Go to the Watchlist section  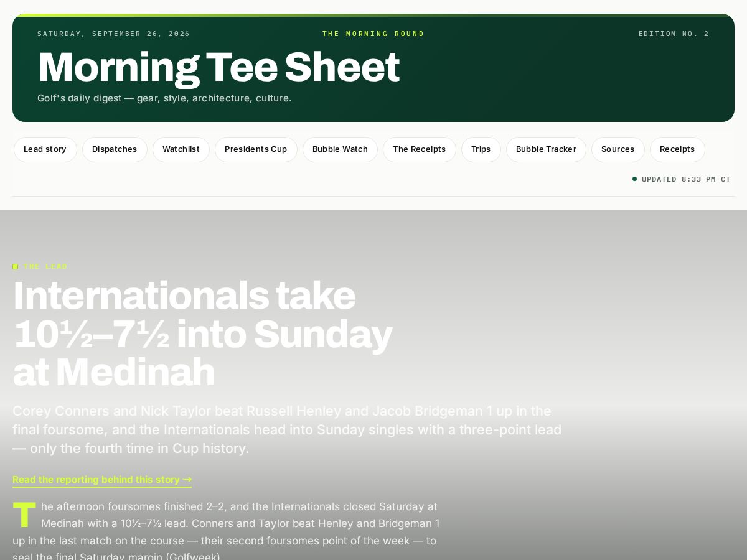pos(181,149)
